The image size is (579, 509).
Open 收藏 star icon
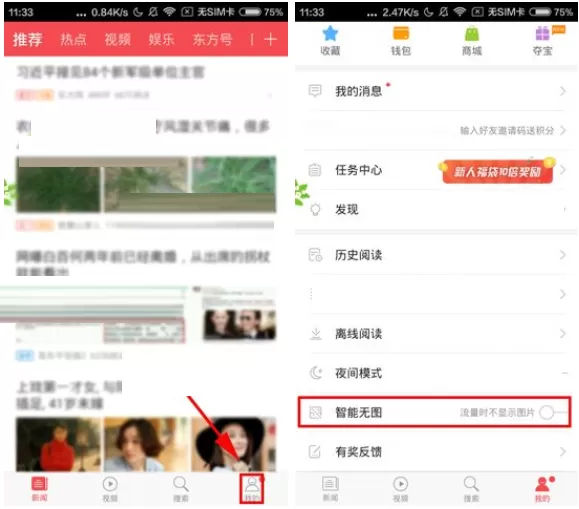(x=330, y=34)
